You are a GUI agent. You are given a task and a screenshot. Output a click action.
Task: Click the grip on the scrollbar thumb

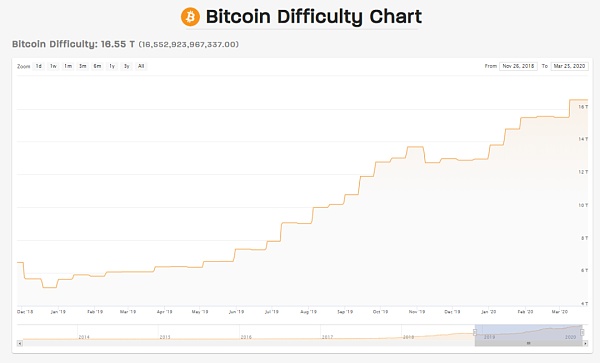click(x=528, y=343)
